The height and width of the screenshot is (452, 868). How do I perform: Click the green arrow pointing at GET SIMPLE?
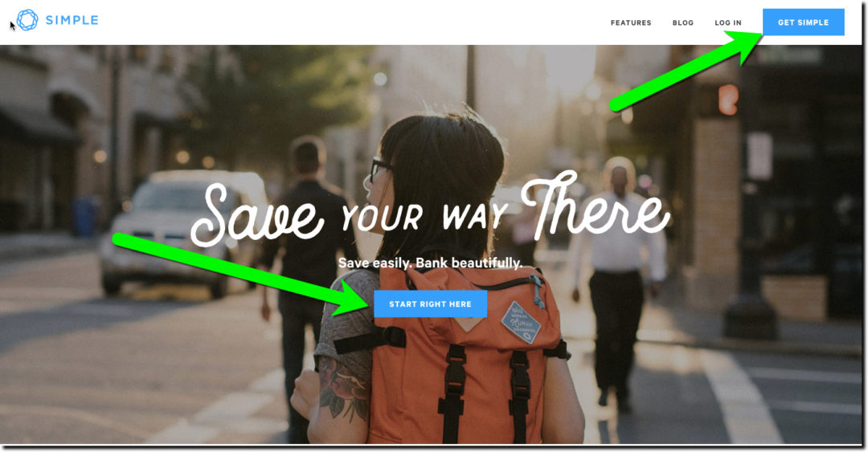pyautogui.click(x=686, y=71)
